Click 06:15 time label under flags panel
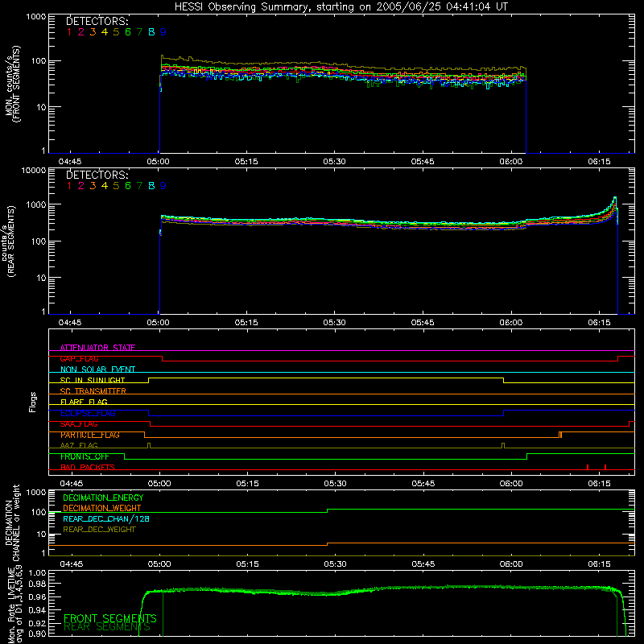 pos(599,484)
